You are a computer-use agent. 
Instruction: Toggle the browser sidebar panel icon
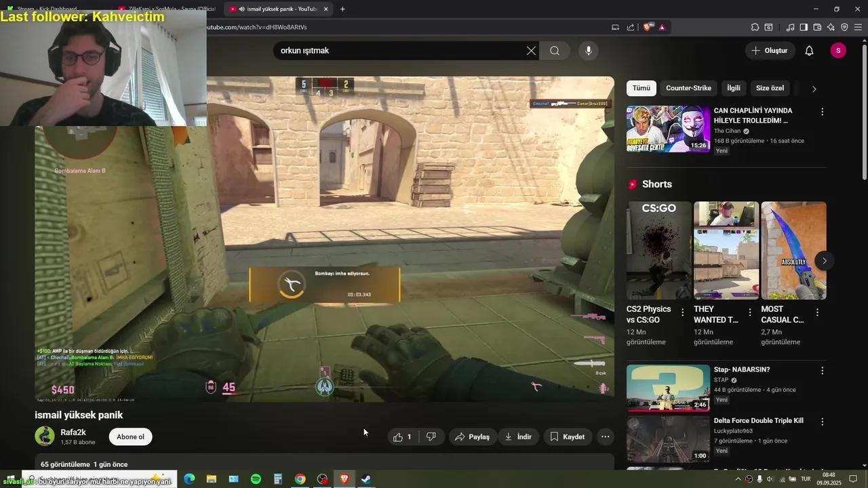point(804,27)
